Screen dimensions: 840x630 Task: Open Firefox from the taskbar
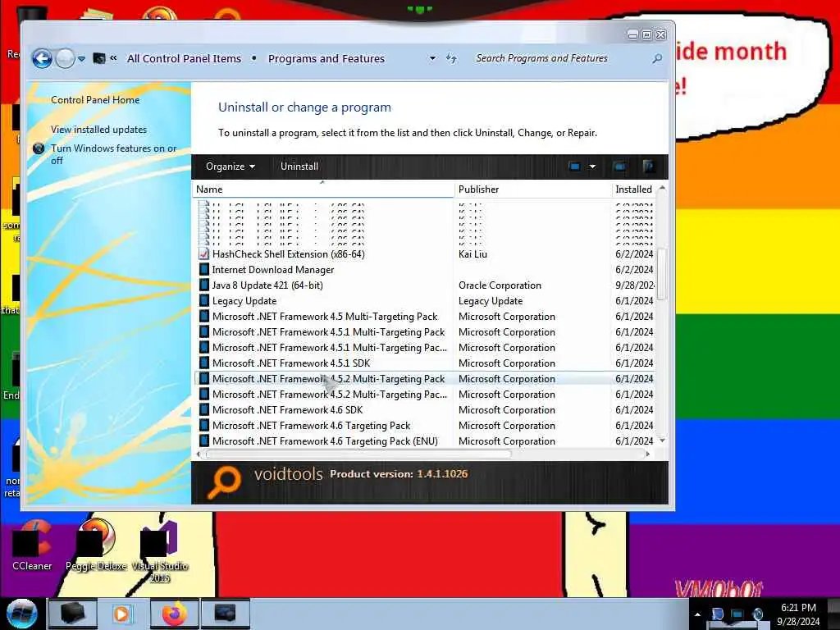(174, 614)
